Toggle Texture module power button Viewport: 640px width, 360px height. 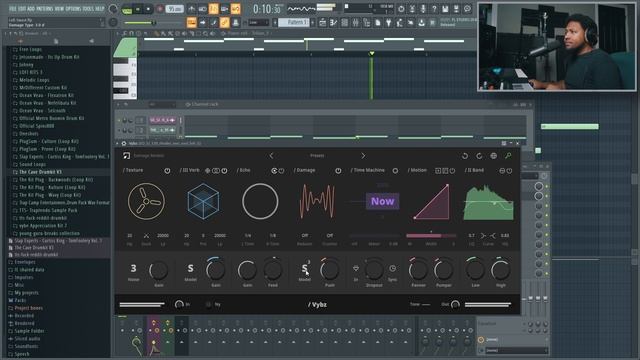(167, 171)
